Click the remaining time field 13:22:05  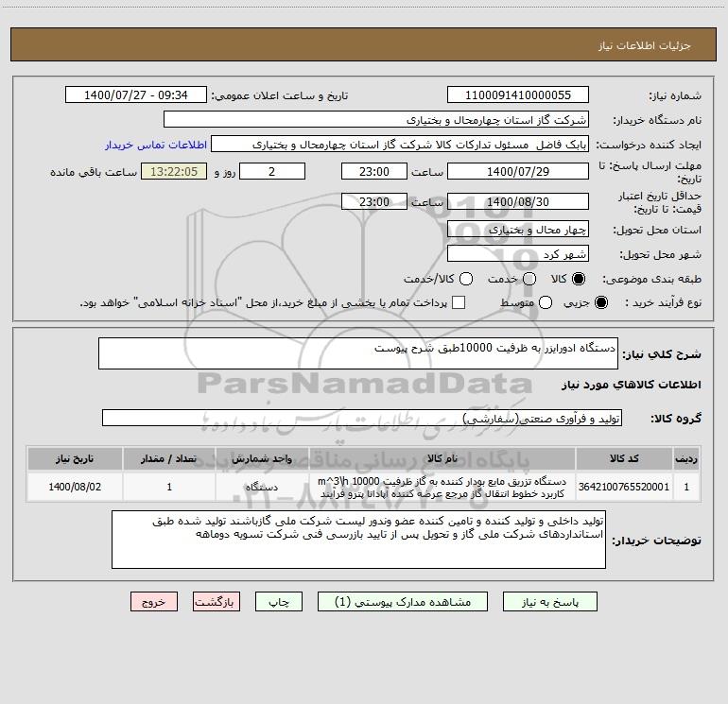click(174, 171)
